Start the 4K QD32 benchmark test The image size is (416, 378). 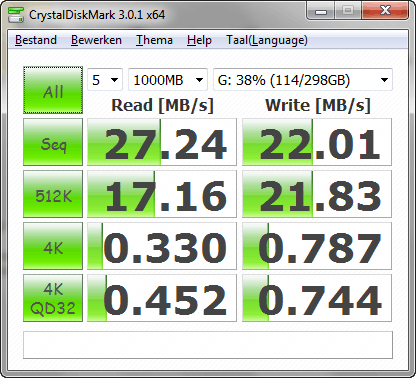(x=53, y=298)
